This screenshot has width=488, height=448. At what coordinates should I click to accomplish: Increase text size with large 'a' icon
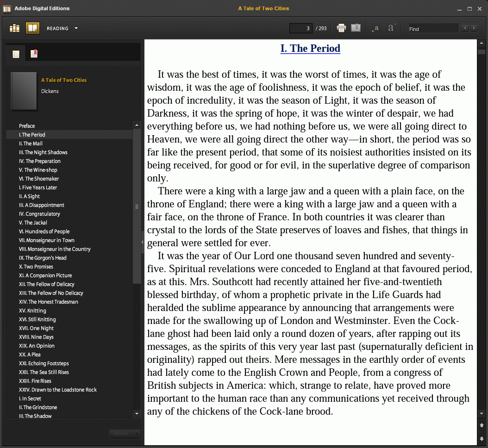tap(391, 28)
